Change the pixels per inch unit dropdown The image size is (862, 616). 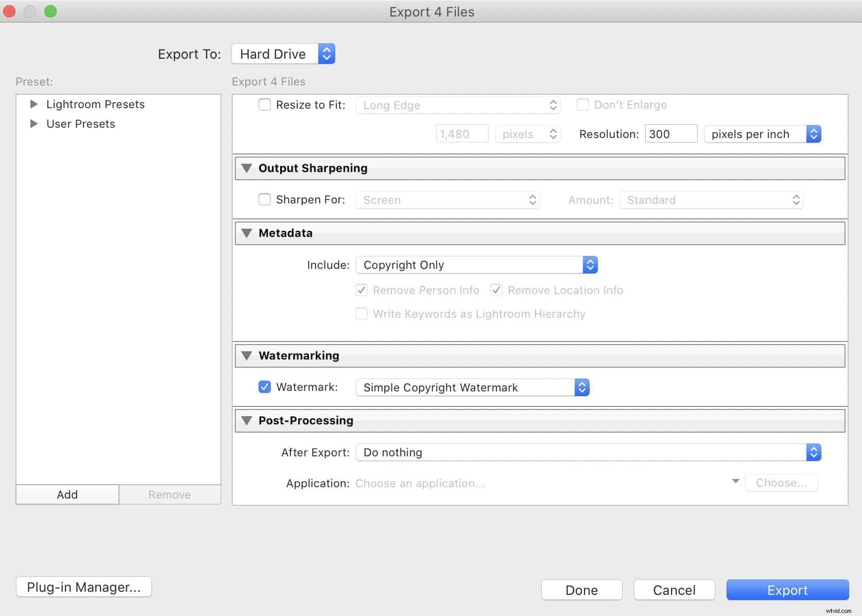point(762,134)
